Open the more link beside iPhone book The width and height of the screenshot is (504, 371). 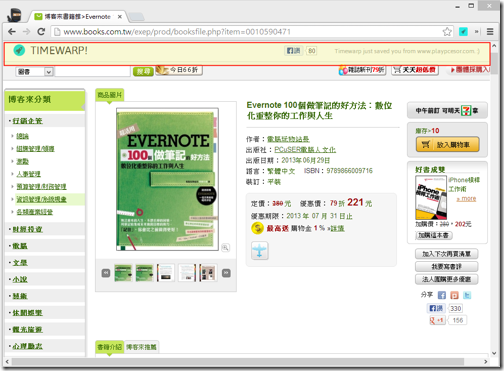coord(466,199)
